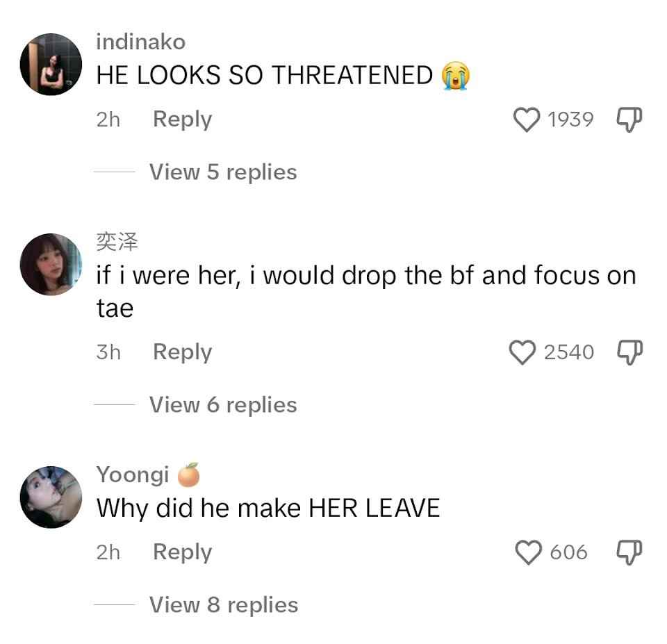667x644 pixels.
Task: Thumbs-down Yoongi's comment
Action: (x=629, y=552)
